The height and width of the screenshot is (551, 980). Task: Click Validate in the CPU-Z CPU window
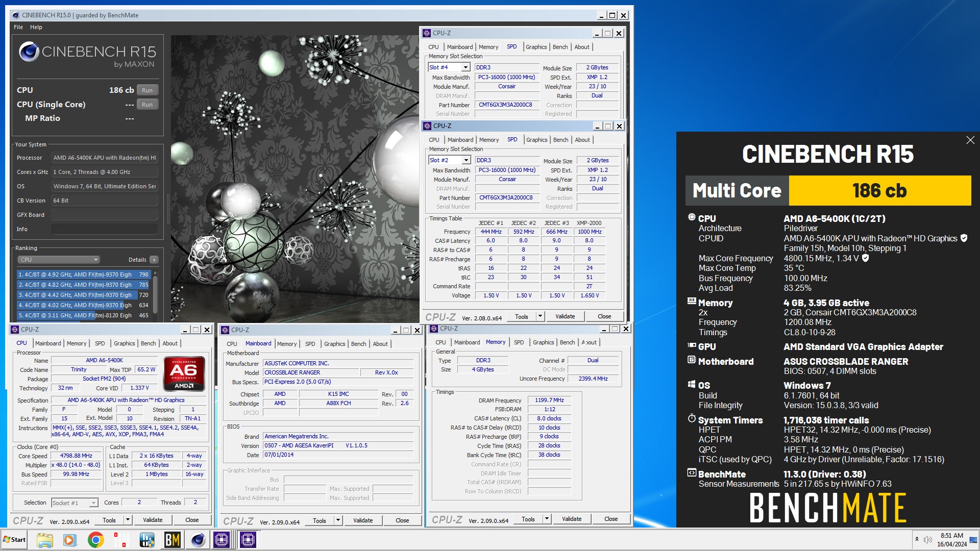pos(153,520)
